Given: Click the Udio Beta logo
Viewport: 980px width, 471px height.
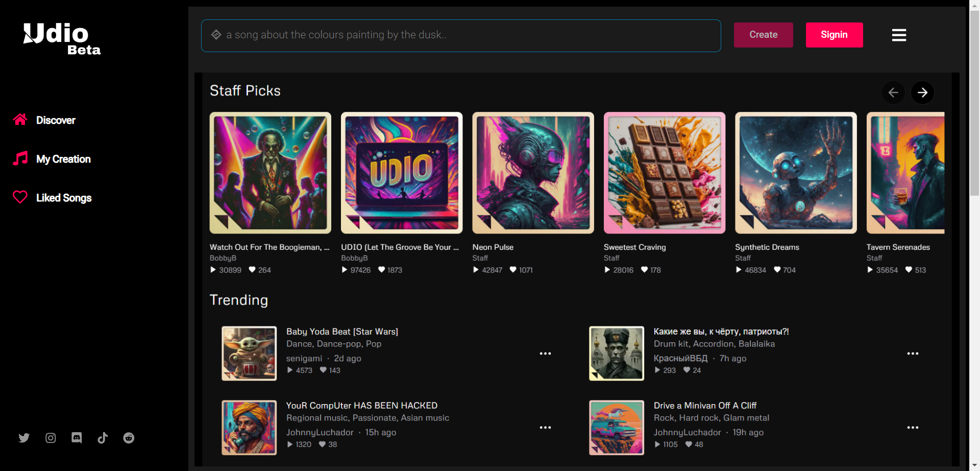Looking at the screenshot, I should point(62,39).
